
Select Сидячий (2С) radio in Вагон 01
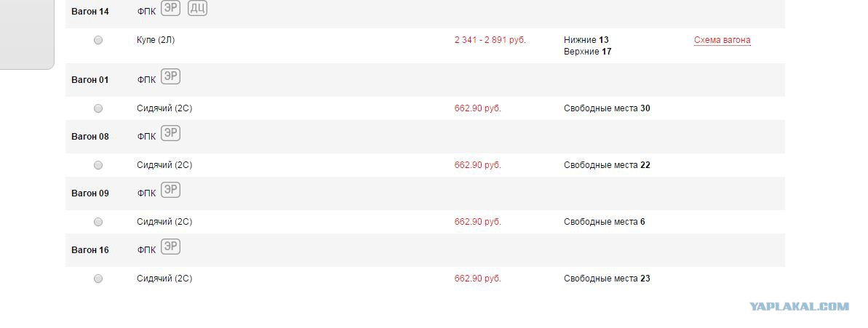[x=98, y=108]
